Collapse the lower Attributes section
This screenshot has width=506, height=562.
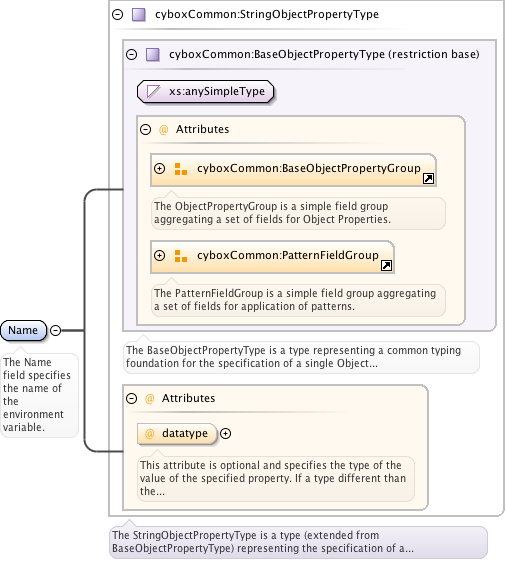[x=132, y=398]
